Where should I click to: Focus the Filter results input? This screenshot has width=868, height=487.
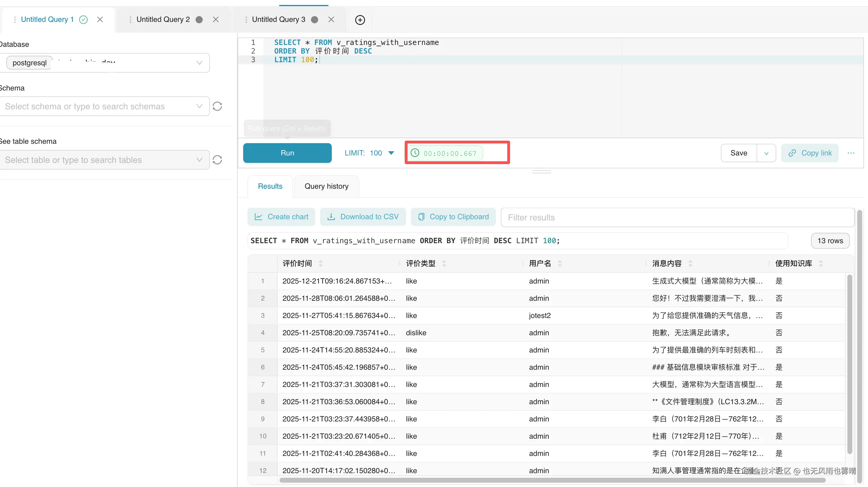pyautogui.click(x=677, y=217)
